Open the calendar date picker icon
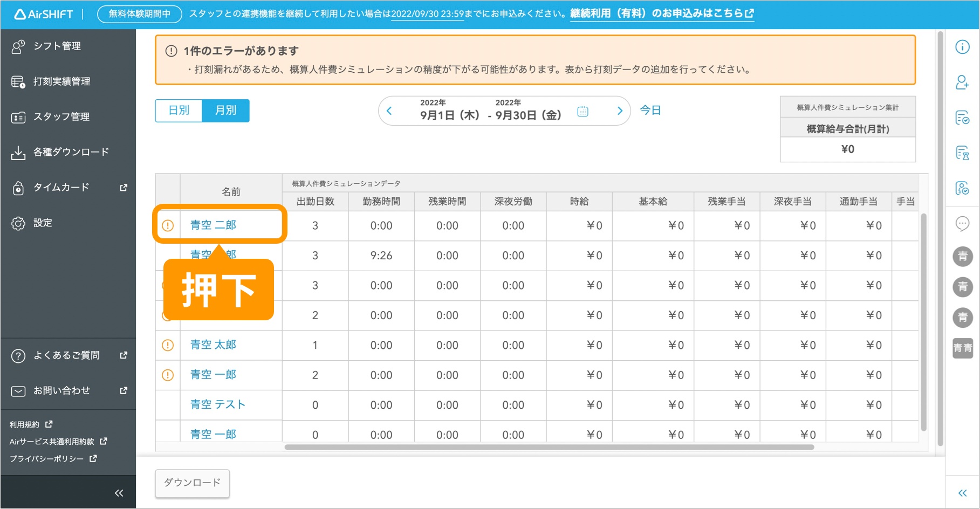Viewport: 980px width, 509px height. [x=582, y=112]
